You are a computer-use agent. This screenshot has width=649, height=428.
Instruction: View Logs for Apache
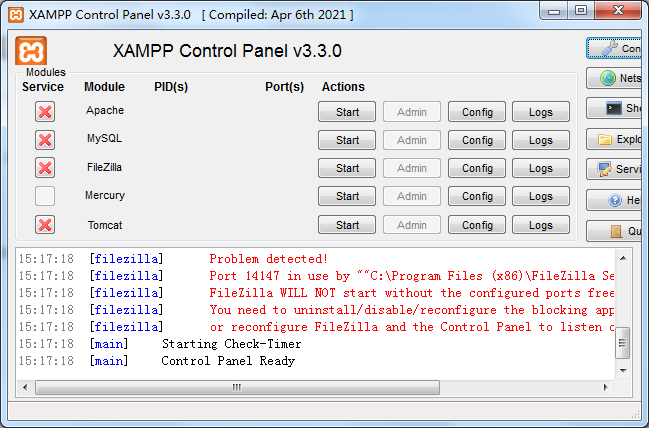click(x=541, y=112)
